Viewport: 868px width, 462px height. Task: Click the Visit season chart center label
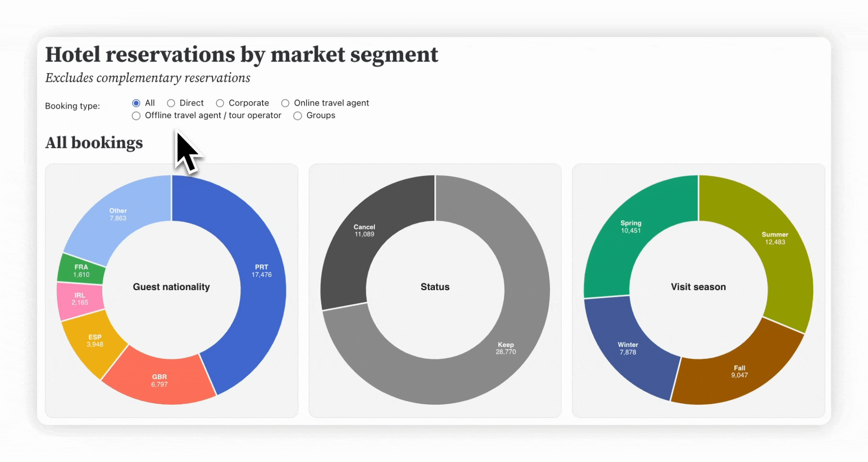(x=698, y=287)
